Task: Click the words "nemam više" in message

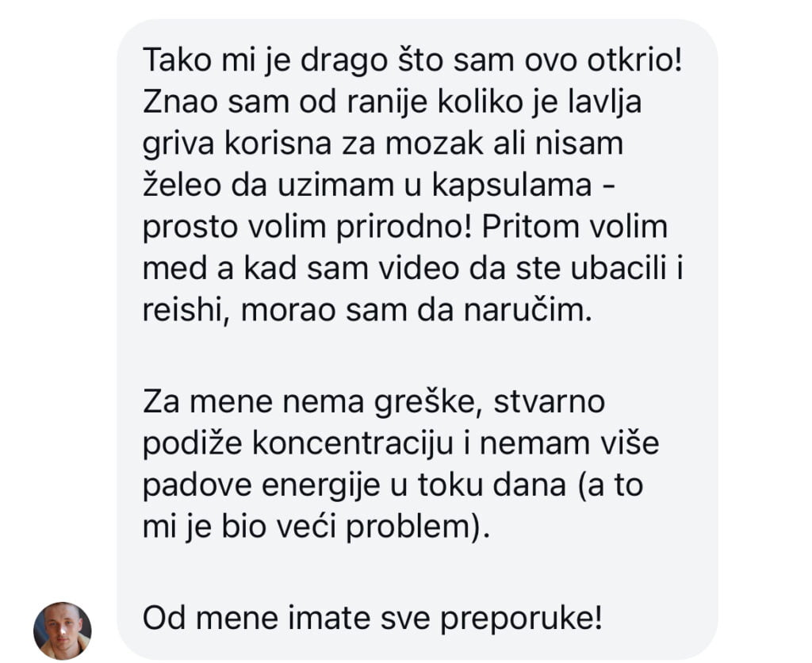Action: point(569,443)
